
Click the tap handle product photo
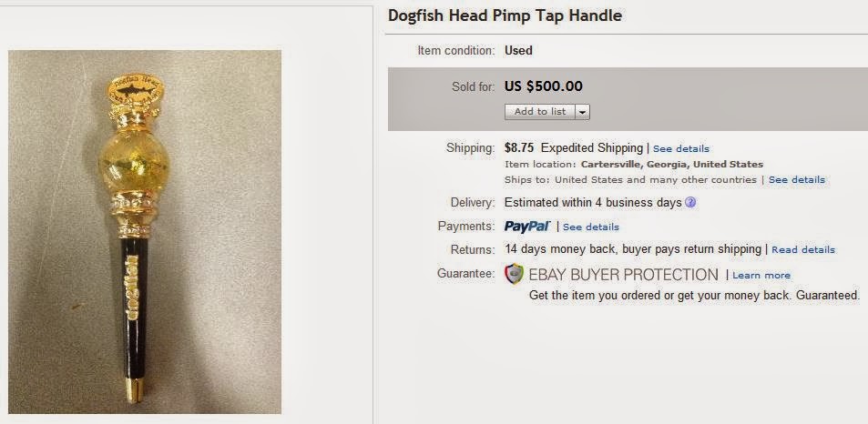click(145, 232)
